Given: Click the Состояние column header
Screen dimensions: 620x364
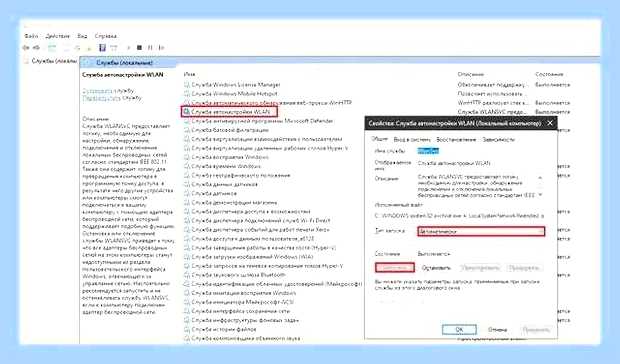Looking at the screenshot, I should (x=549, y=74).
